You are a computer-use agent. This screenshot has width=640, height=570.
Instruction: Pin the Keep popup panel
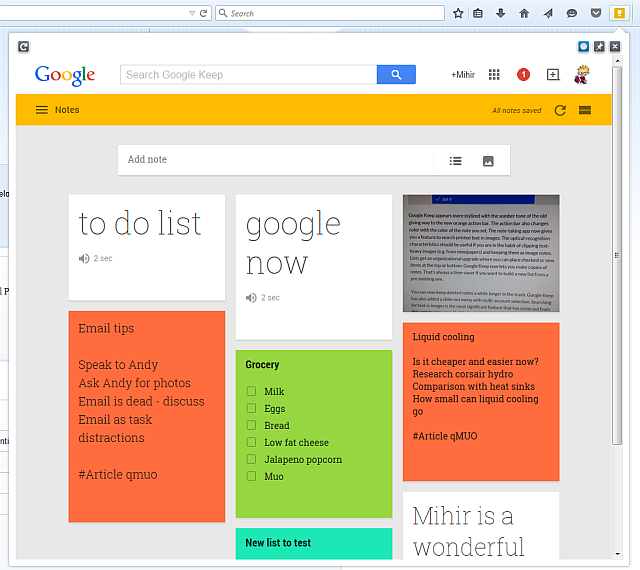(599, 47)
